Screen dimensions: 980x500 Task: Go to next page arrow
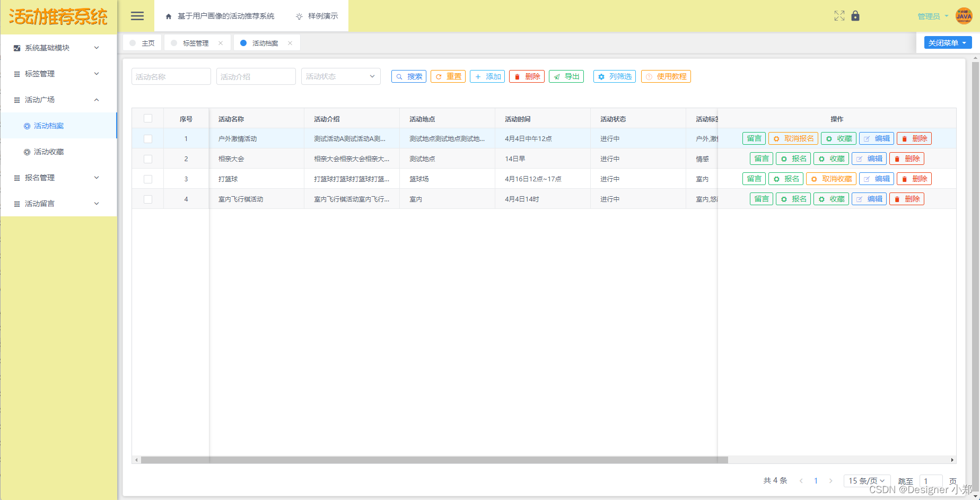(830, 481)
